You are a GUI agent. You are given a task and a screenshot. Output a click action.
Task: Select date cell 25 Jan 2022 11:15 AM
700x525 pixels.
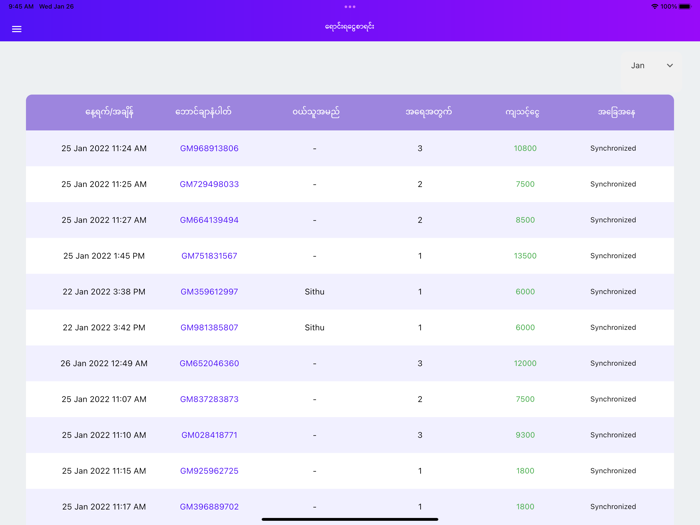click(x=104, y=471)
